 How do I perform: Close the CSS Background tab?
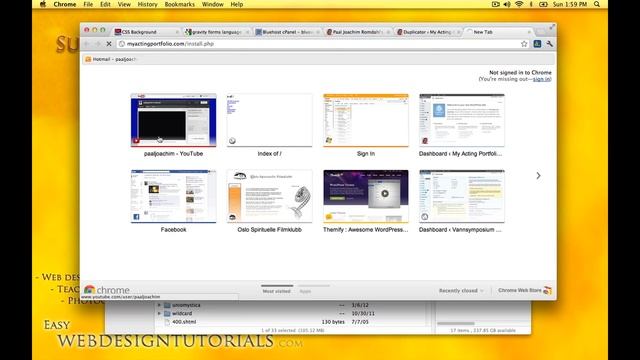pos(177,32)
